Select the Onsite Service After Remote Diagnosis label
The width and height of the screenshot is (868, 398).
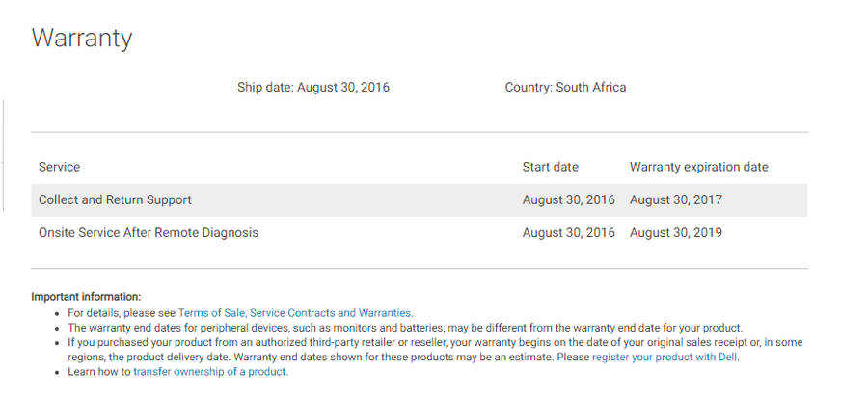click(149, 232)
